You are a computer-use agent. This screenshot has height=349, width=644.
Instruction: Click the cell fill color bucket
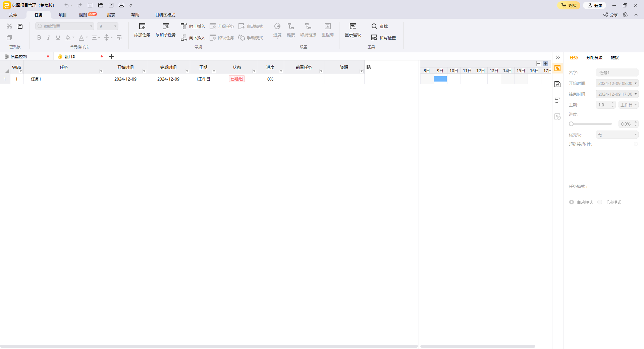(x=68, y=38)
